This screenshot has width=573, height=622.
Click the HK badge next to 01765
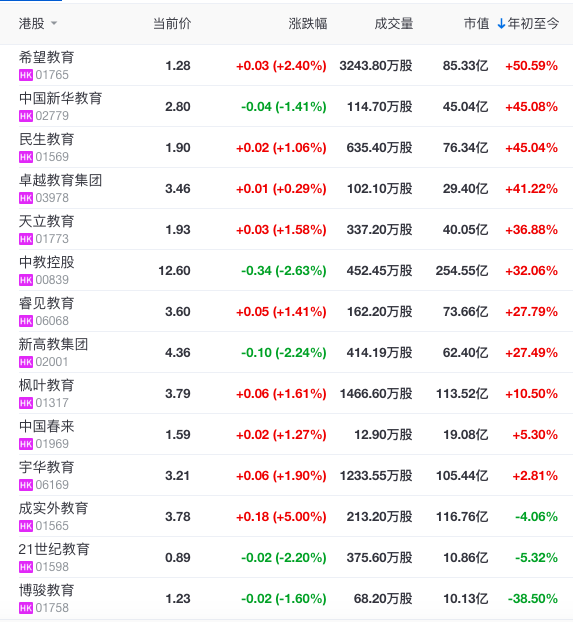tap(26, 75)
